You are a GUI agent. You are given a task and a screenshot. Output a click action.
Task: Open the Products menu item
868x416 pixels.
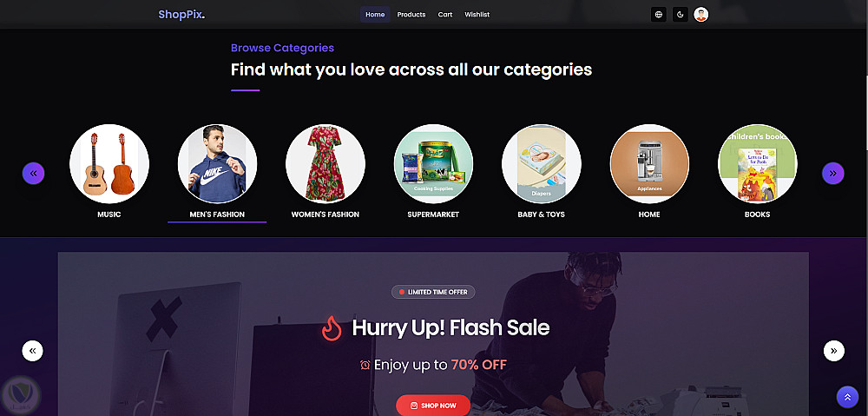411,15
